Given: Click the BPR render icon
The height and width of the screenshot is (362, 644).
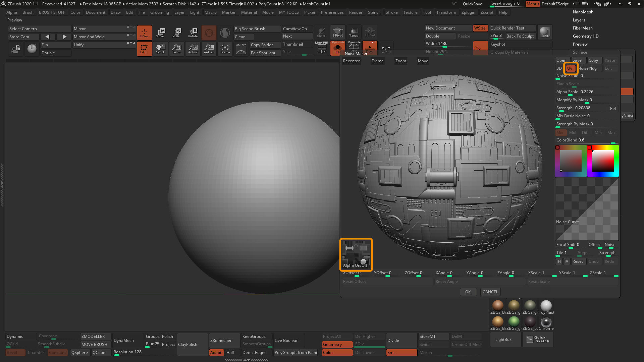Looking at the screenshot, I should (x=545, y=32).
